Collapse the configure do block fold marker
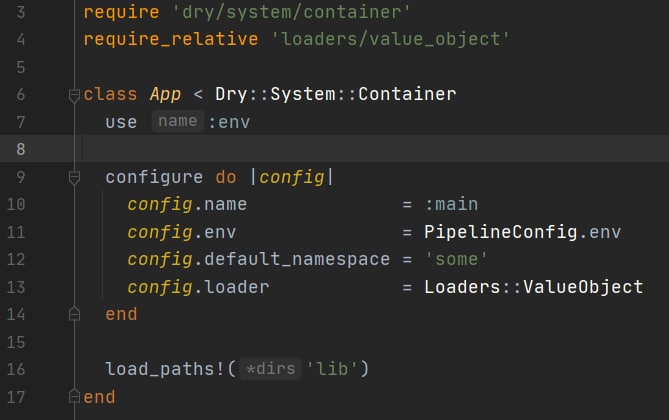 point(74,178)
